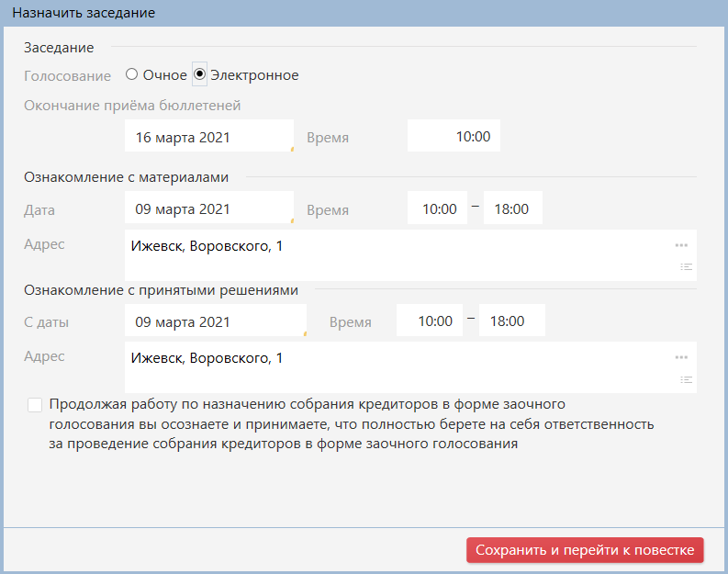Click decisions review start time 10:00
The width and height of the screenshot is (728, 574).
click(x=430, y=321)
